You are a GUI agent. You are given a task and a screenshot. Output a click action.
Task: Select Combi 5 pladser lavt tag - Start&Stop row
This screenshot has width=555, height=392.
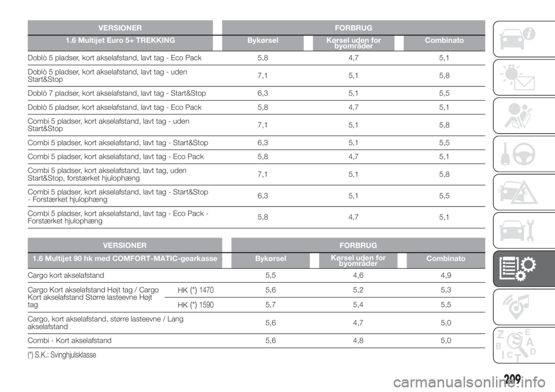[256, 143]
